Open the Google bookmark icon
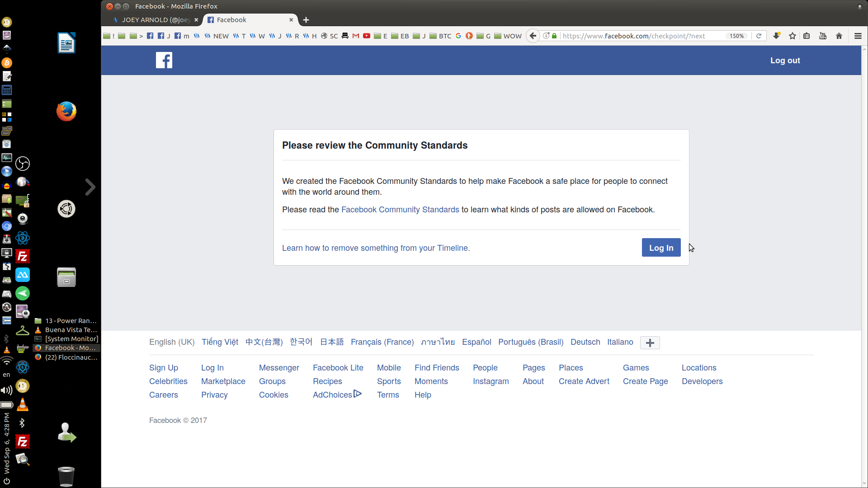This screenshot has width=868, height=488. click(x=458, y=36)
